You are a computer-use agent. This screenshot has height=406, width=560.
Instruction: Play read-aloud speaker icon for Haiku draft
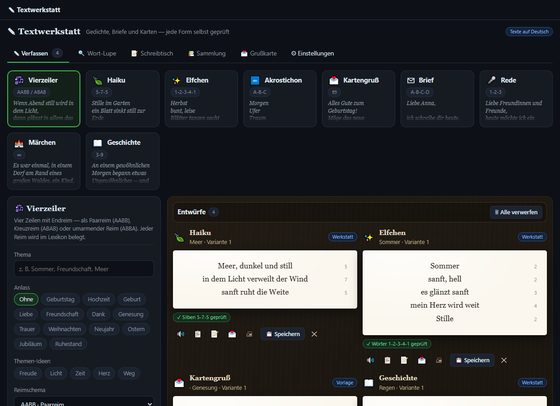coord(181,334)
